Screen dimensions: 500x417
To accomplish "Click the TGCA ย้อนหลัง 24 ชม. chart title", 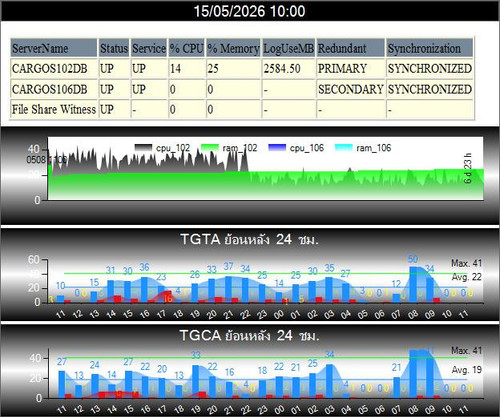I will [249, 335].
